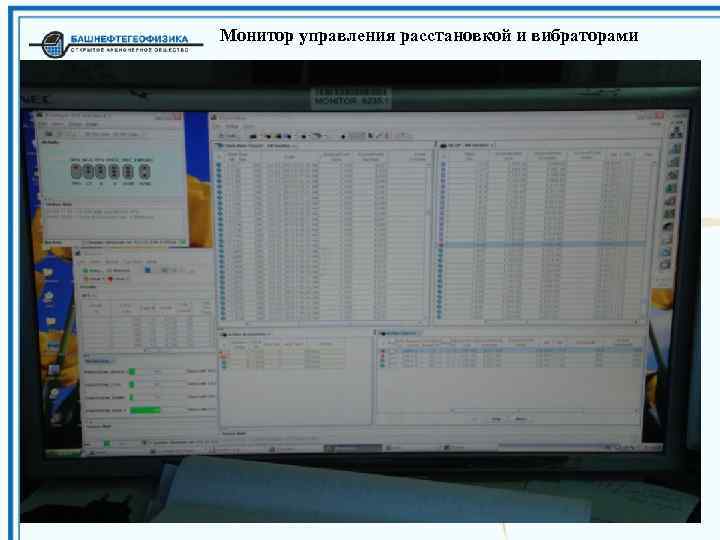Click the highlighted tab above the progress bars
Image resolution: width=720 pixels, height=540 pixels.
tap(98, 361)
